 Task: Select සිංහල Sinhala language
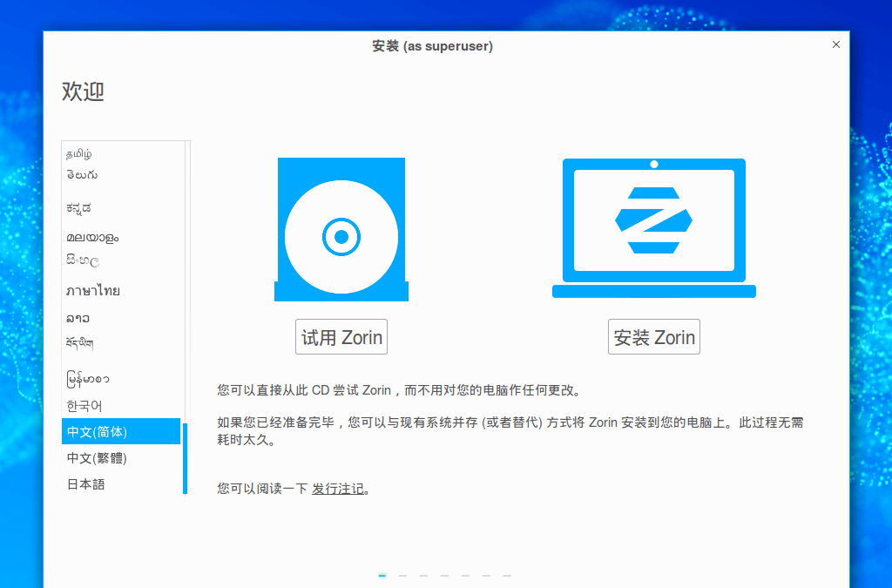coord(120,261)
